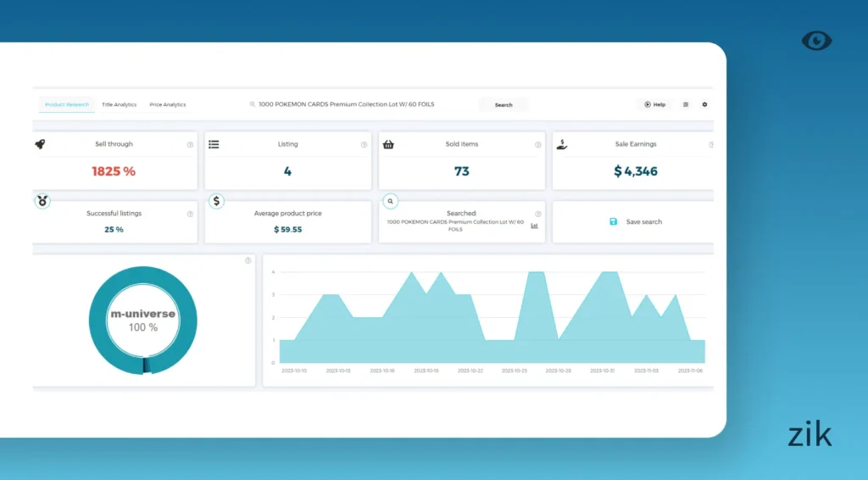Viewport: 868px width, 480px height.
Task: Open the filter sliders icon beside Help
Action: click(686, 104)
